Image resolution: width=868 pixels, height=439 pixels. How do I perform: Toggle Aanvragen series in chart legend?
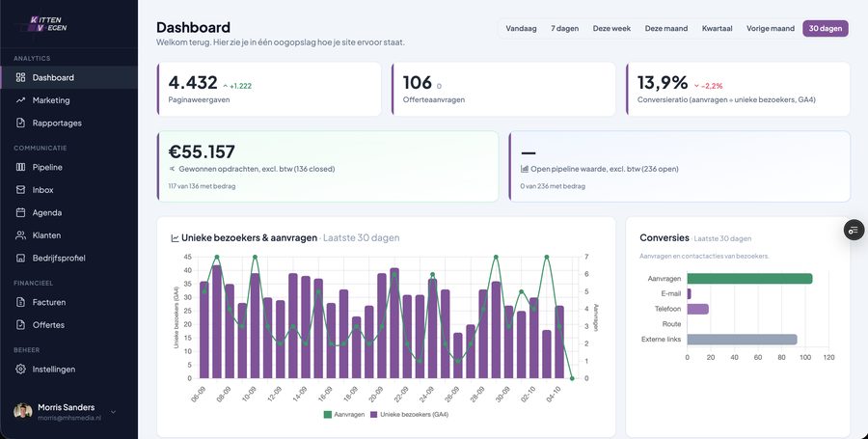pos(343,414)
